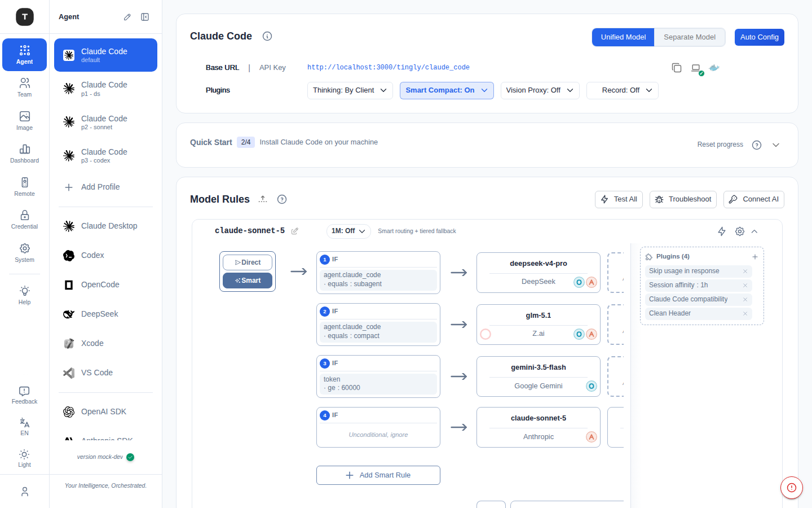Open the Claude Desktop agent

[x=105, y=226]
